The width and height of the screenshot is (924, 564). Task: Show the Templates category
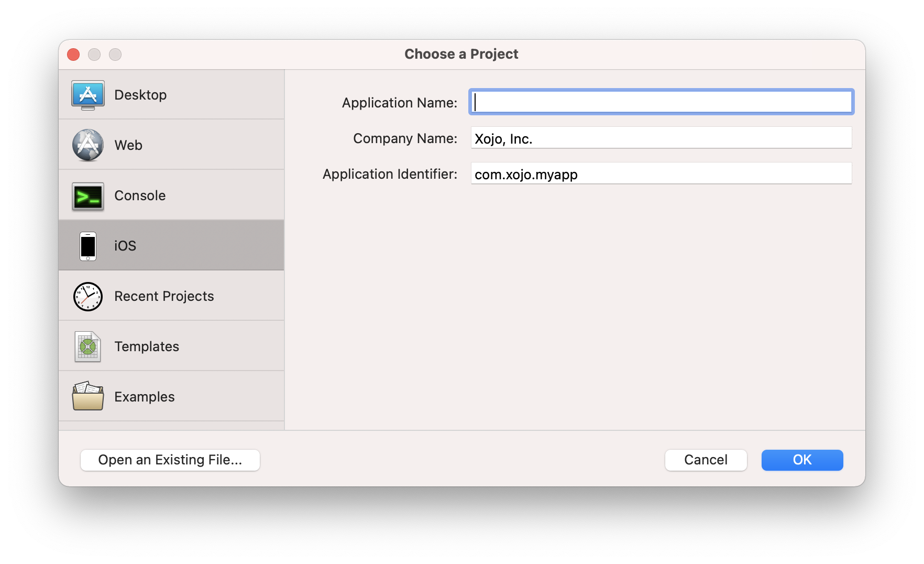147,346
